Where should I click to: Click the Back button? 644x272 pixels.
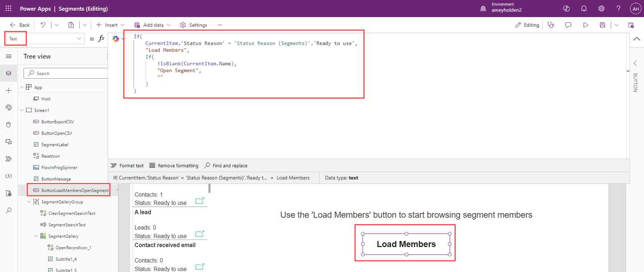(x=19, y=25)
